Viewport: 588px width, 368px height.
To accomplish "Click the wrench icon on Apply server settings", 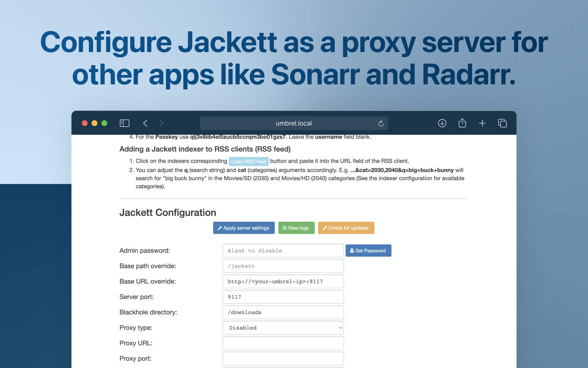I will pyautogui.click(x=219, y=228).
